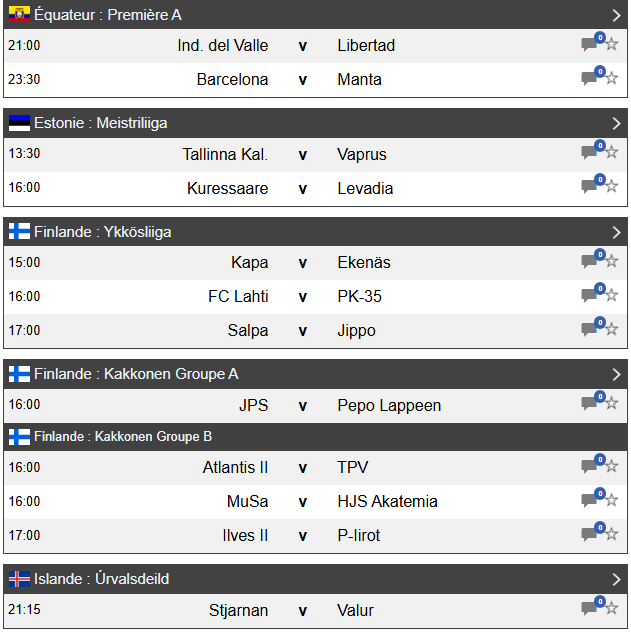The height and width of the screenshot is (634, 631).
Task: Toggle favorite star for MuSa v HJS Akatemia
Action: [612, 501]
